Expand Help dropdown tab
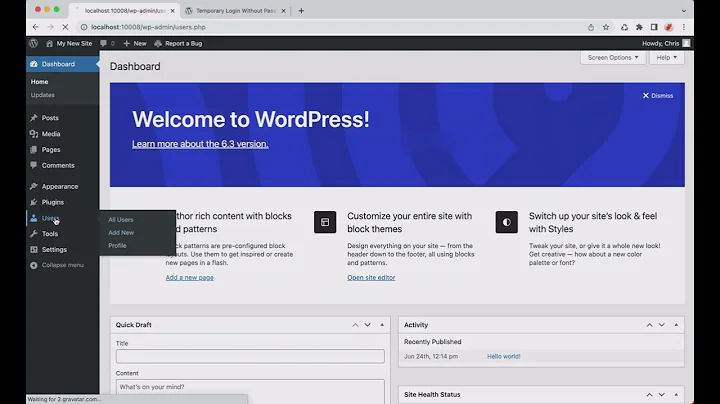Viewport: 720px width, 404px height. coord(667,57)
